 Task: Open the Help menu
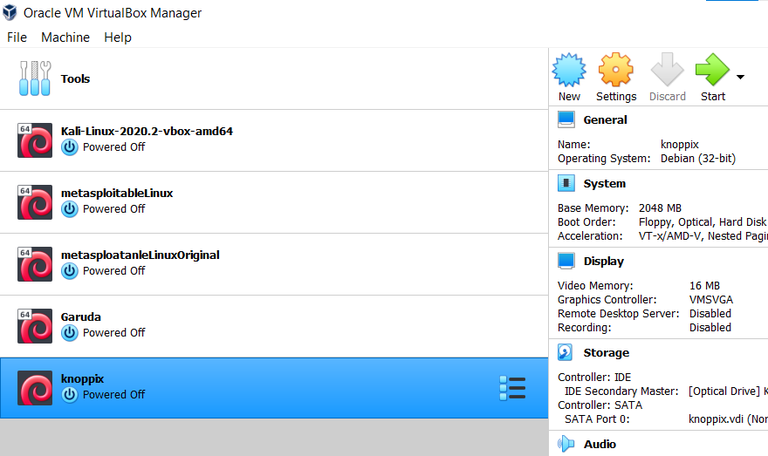(x=118, y=37)
